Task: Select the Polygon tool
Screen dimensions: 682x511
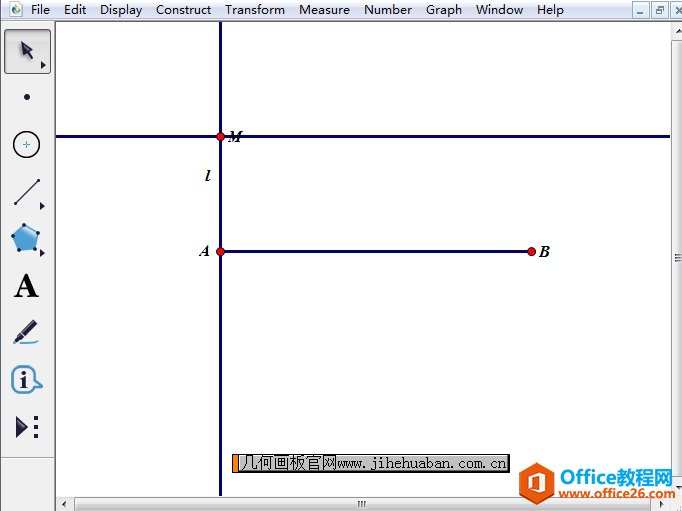Action: click(x=25, y=237)
